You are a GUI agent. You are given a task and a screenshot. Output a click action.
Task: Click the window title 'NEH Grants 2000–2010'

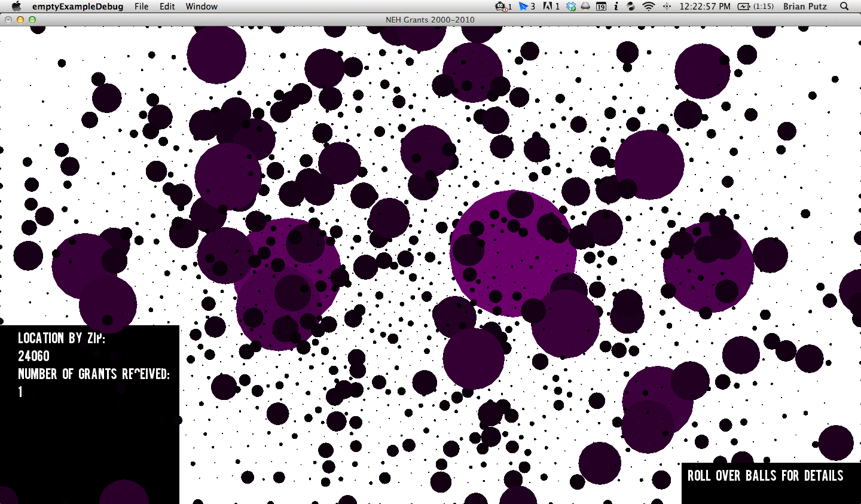[430, 20]
